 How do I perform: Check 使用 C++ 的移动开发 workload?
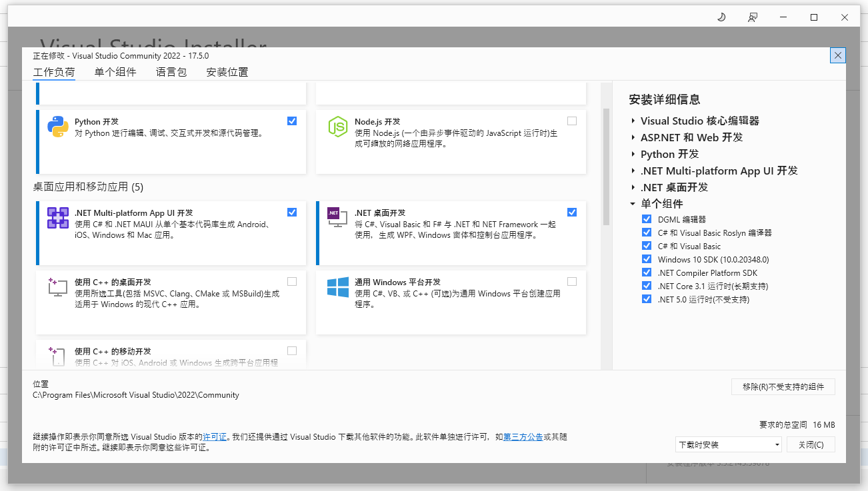coord(292,350)
